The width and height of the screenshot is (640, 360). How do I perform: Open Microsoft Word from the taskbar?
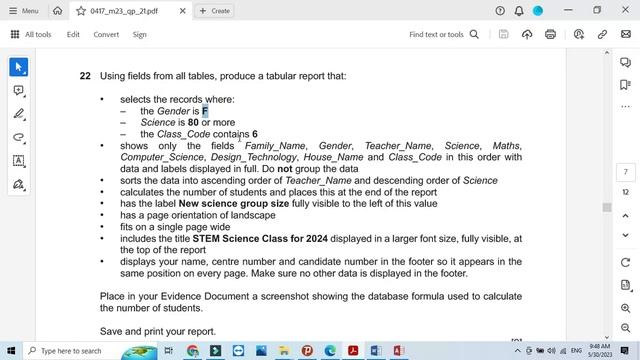(376, 351)
